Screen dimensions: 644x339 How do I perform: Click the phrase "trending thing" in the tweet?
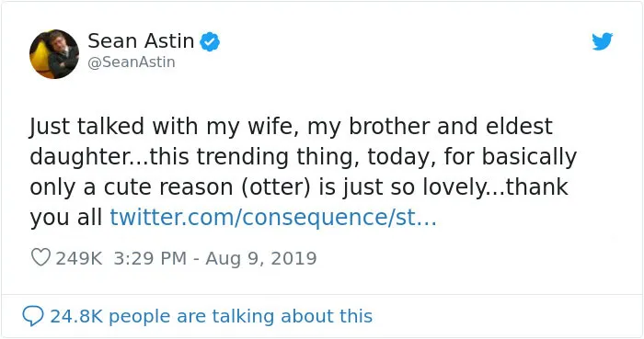(x=274, y=157)
